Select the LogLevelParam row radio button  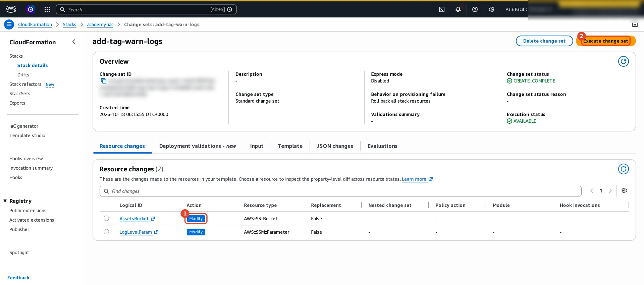106,232
